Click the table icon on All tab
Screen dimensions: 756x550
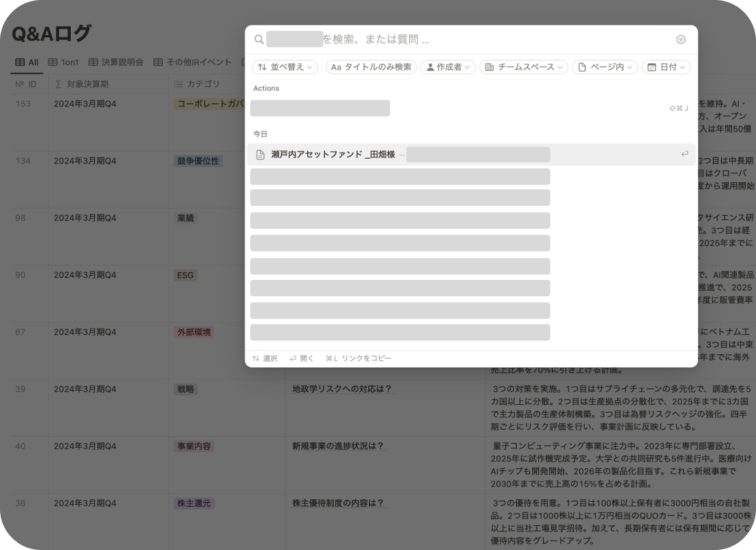click(20, 62)
